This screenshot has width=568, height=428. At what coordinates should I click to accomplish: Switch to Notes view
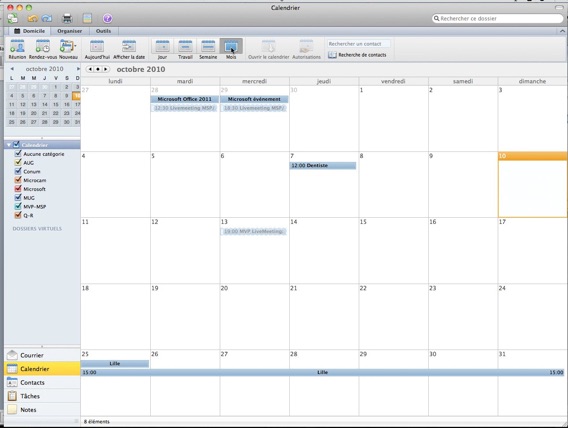[x=42, y=410]
